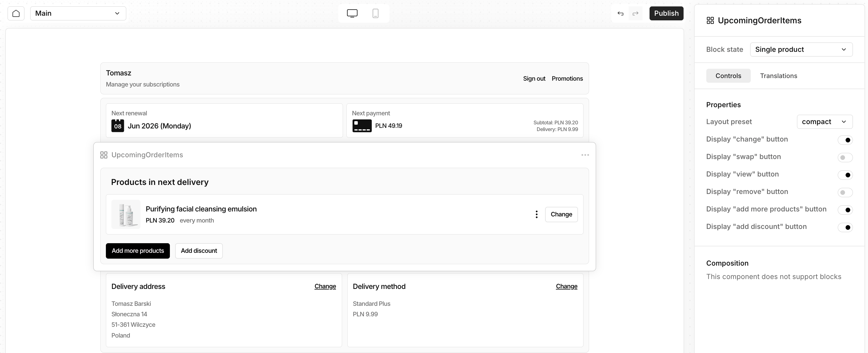Select the Products in next delivery heading
This screenshot has height=353, width=868.
click(x=160, y=182)
